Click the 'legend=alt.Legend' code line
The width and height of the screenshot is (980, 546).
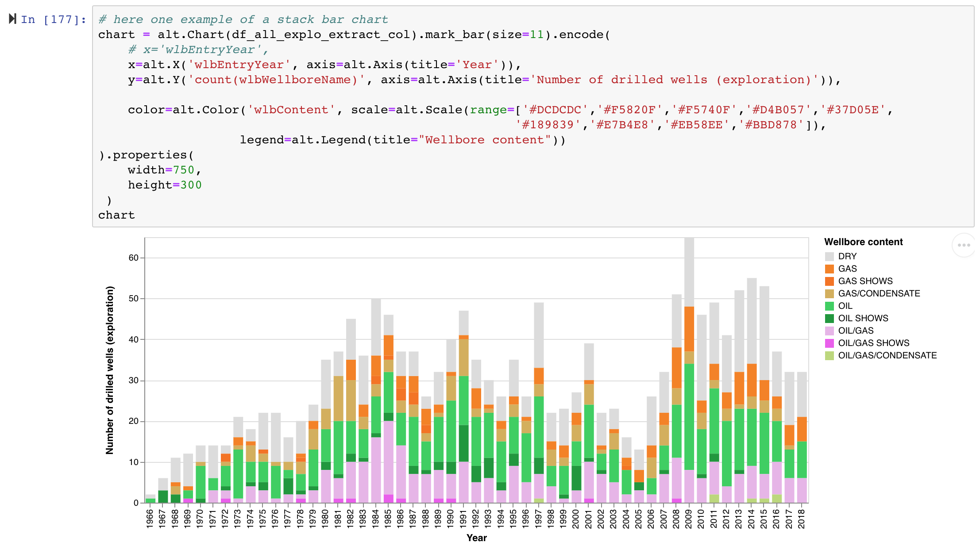point(402,140)
